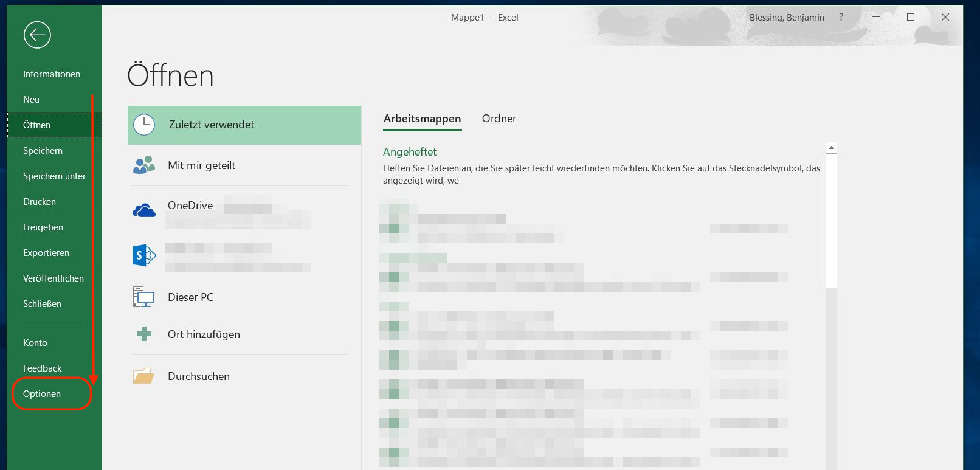The width and height of the screenshot is (980, 470).
Task: Click the green plus icon
Action: (144, 334)
